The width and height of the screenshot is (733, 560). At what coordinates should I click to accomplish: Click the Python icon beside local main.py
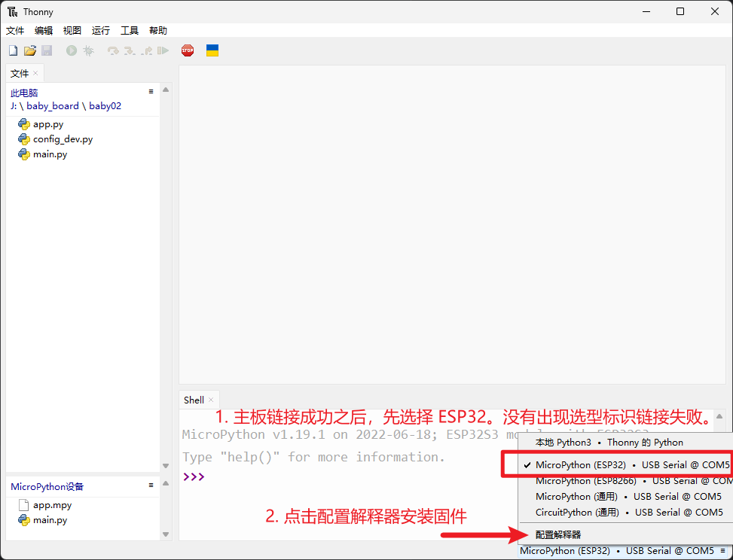point(24,154)
